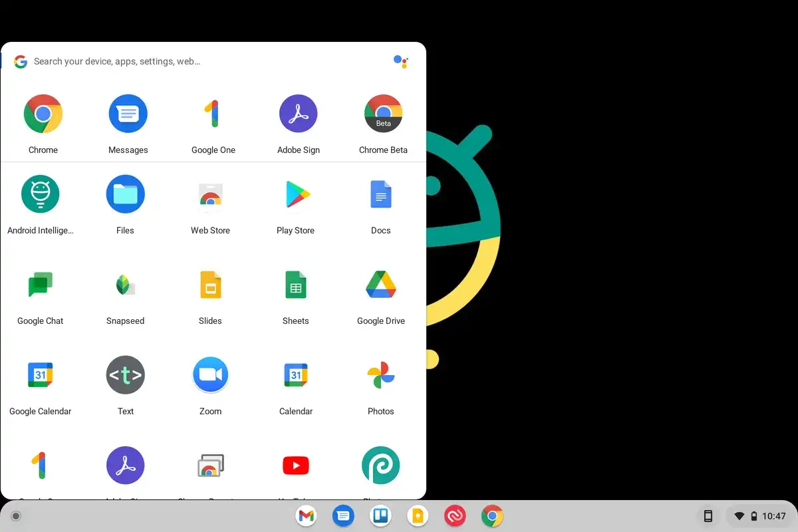The height and width of the screenshot is (532, 798).
Task: Open Chrome Remote Desktop in the bottom row
Action: coord(211,465)
